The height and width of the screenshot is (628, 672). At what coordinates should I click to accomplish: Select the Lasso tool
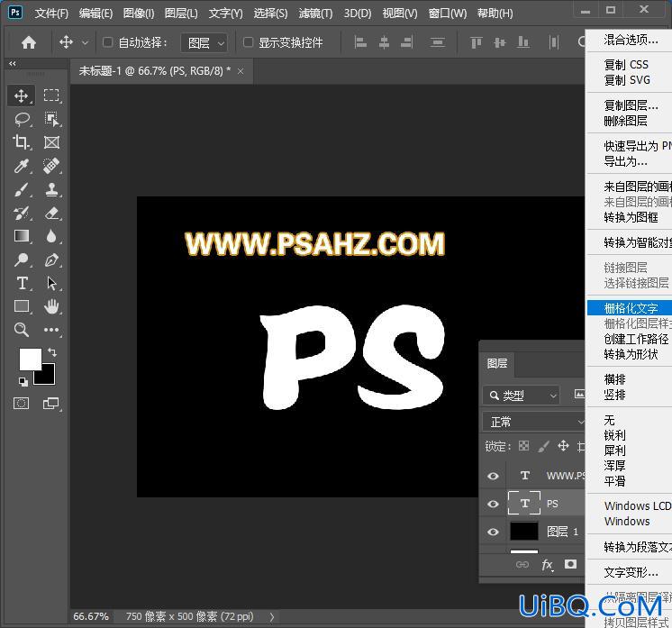pyautogui.click(x=22, y=119)
